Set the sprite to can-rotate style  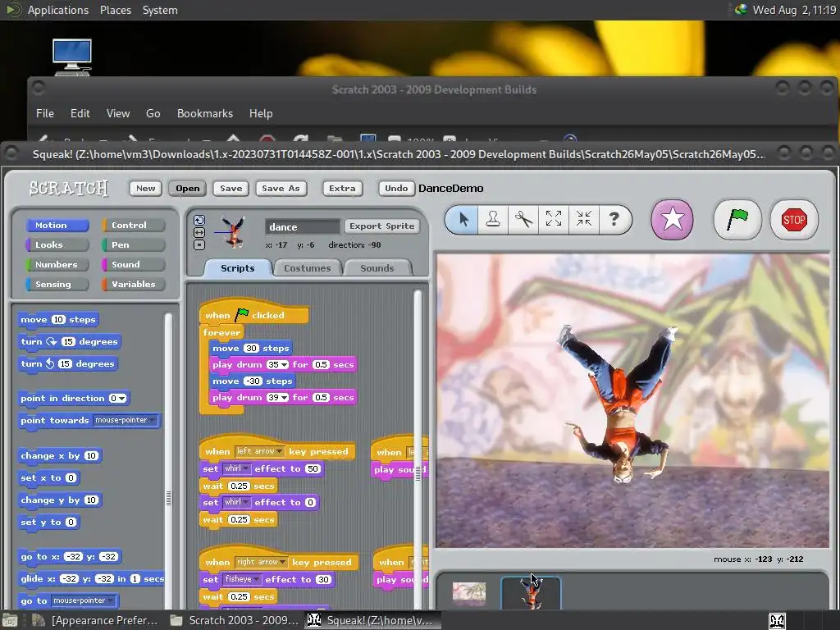coord(199,220)
